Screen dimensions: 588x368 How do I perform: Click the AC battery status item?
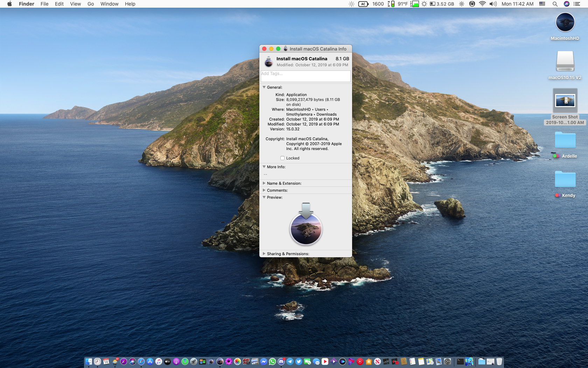[363, 4]
